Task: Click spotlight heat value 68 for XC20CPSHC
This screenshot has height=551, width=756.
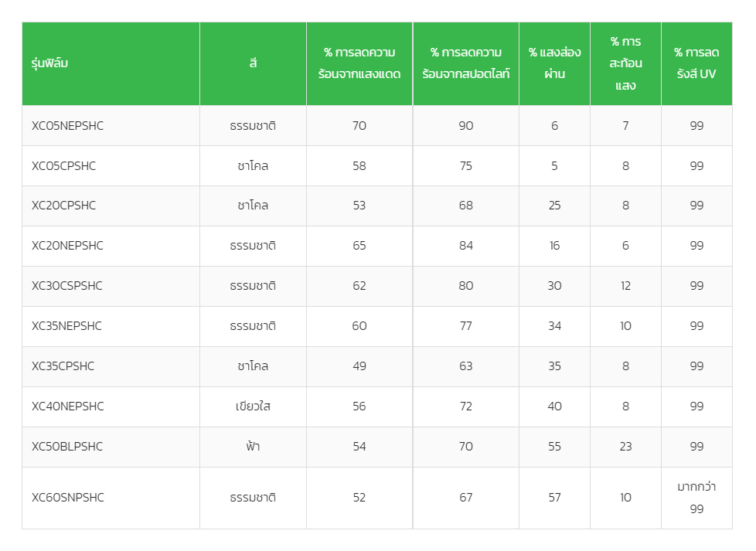Action: pos(466,206)
